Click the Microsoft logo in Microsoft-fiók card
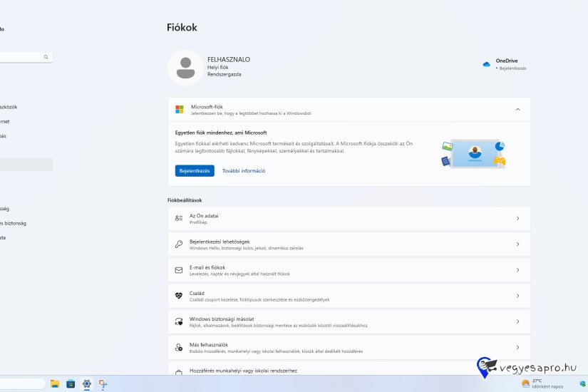 point(180,109)
